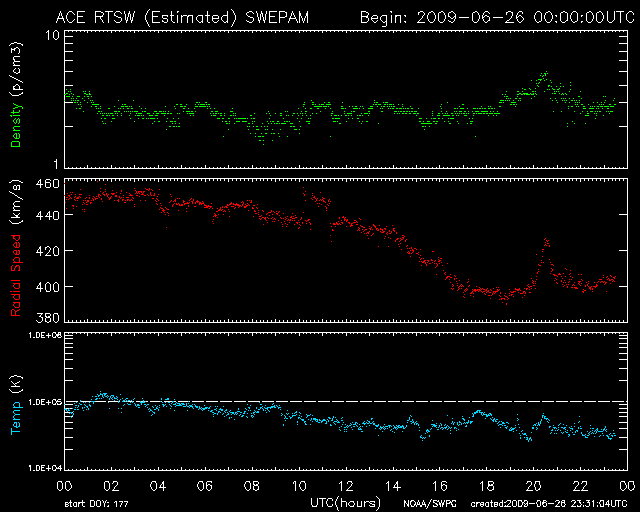Click the '04' hour label on time axis
Viewport: 640px width, 512px height.
[158, 486]
